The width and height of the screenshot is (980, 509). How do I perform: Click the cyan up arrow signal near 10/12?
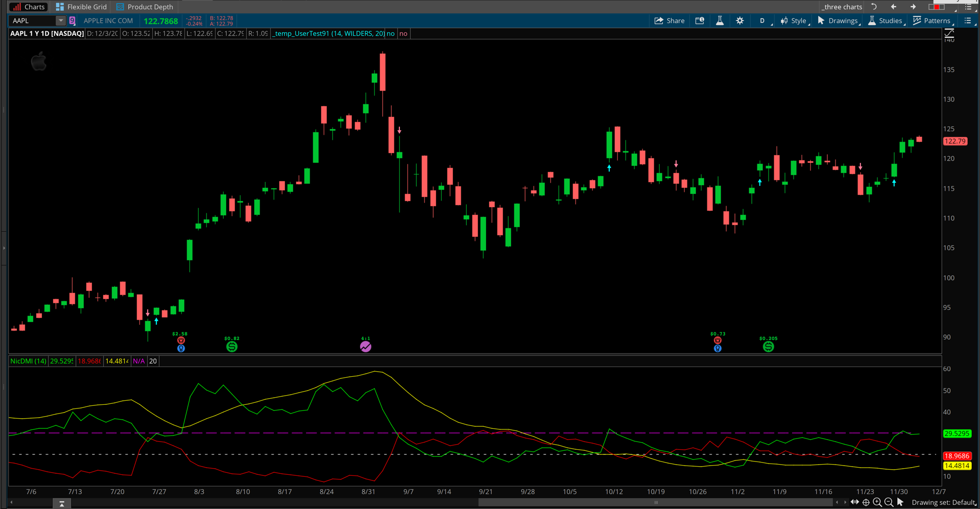pyautogui.click(x=609, y=167)
